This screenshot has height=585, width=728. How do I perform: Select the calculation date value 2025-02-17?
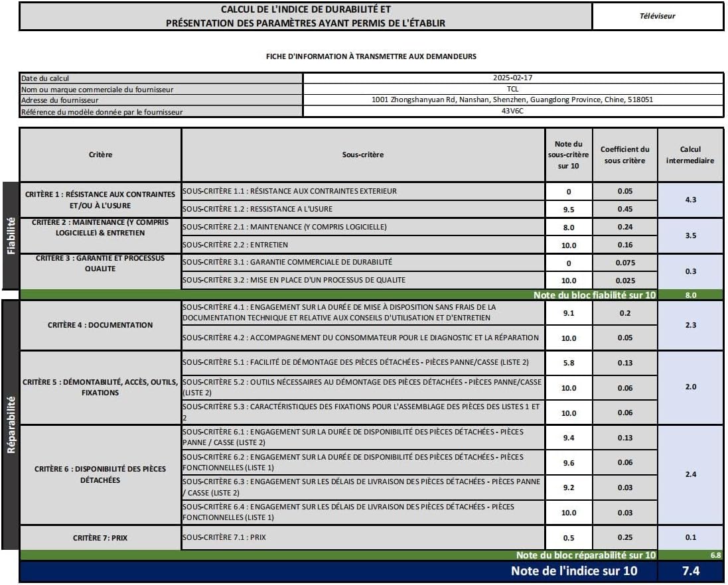[512, 78]
